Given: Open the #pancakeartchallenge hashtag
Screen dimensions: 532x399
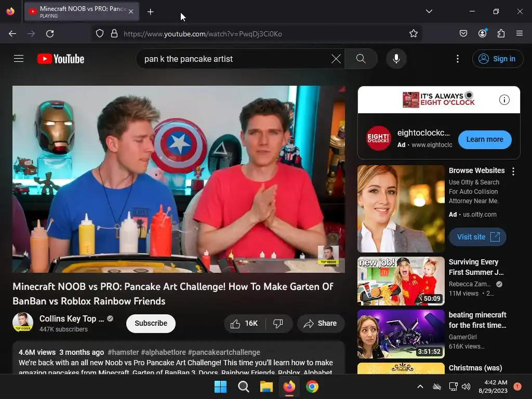Looking at the screenshot, I should [224, 352].
